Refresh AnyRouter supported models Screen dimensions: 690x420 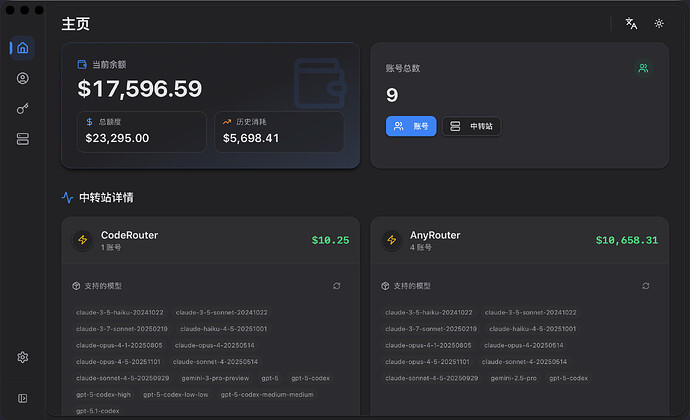[646, 286]
